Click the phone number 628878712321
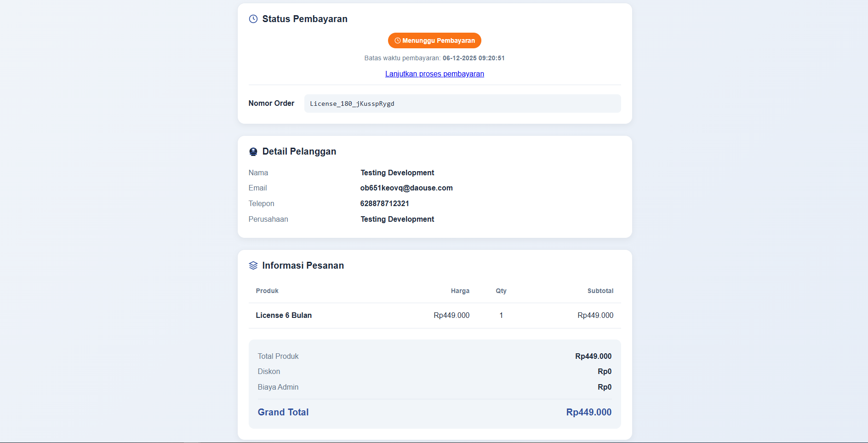Screen dimensions: 868x443 click(384, 203)
